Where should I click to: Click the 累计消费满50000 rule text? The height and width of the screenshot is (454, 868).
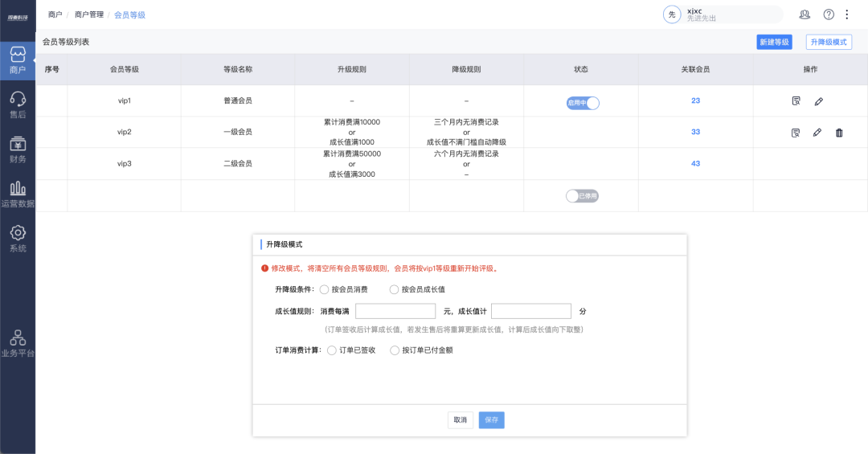pos(351,153)
